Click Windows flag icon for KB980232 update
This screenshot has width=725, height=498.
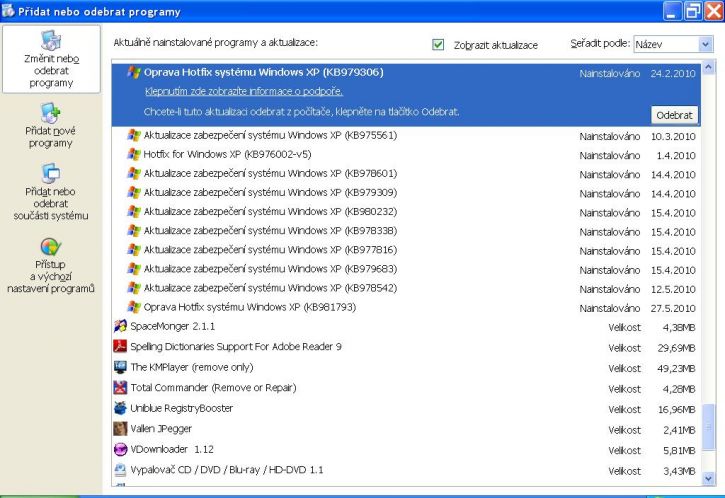pyautogui.click(x=134, y=211)
